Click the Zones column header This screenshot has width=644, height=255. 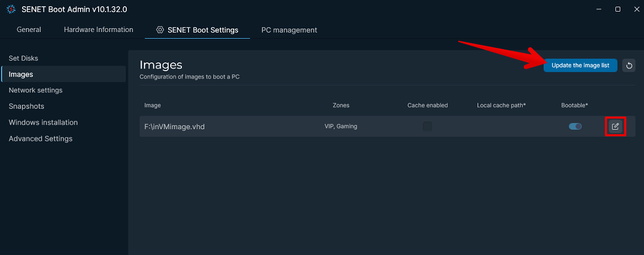[x=341, y=105]
